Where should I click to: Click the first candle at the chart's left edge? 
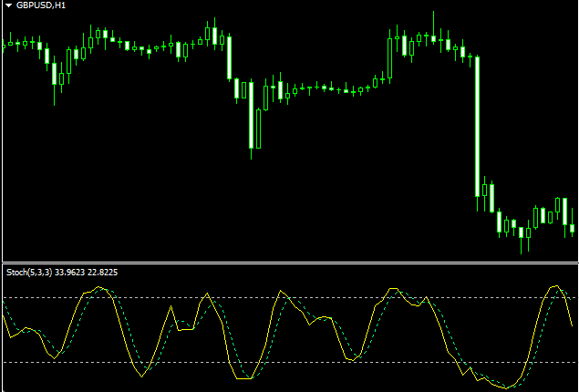(x=5, y=45)
